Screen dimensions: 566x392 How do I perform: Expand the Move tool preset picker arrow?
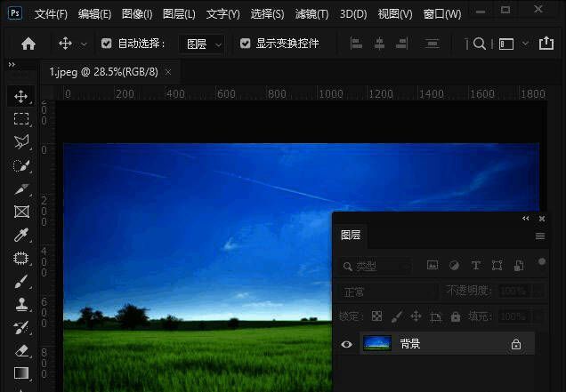click(x=84, y=44)
